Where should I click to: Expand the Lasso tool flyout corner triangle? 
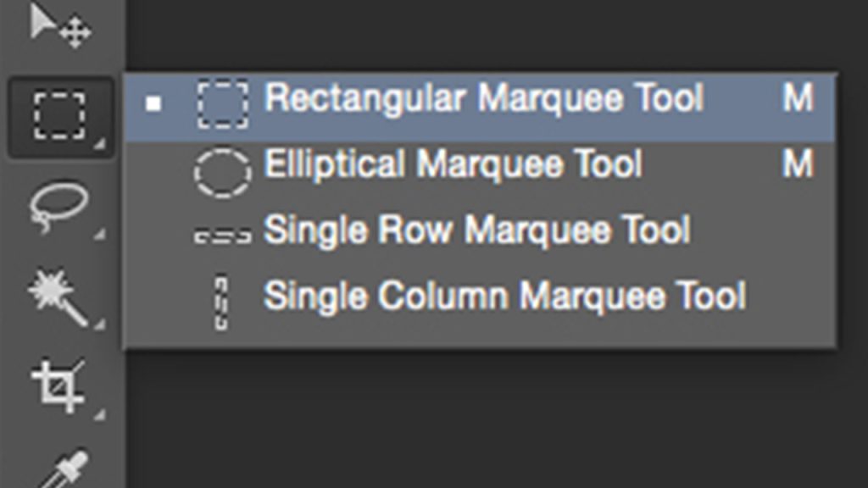100,235
